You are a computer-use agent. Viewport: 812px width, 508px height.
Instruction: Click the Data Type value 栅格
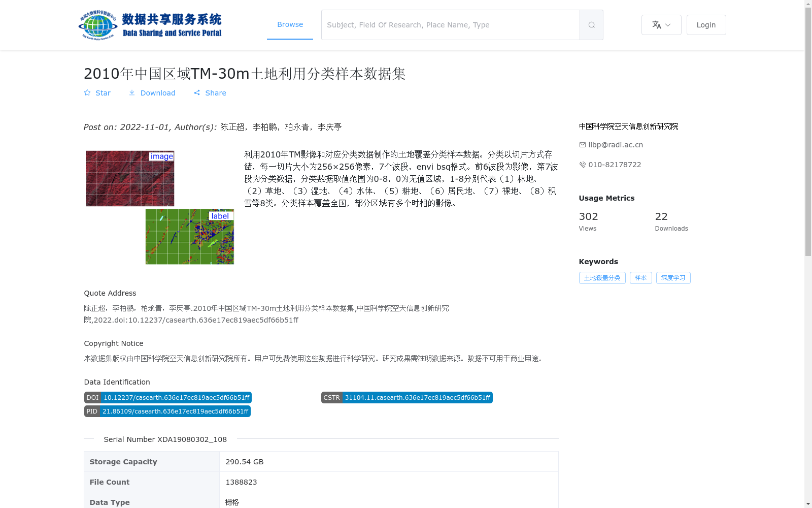(x=232, y=502)
